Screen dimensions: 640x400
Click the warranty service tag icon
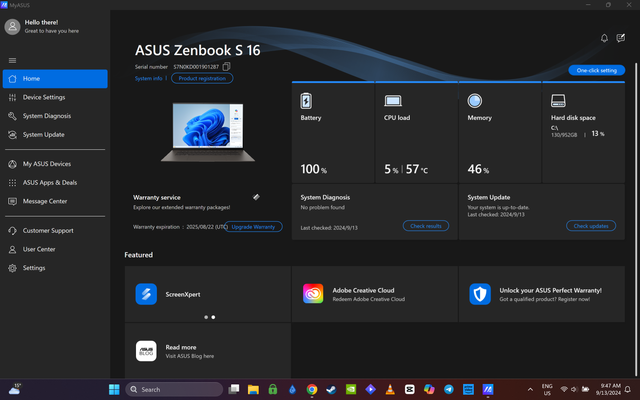coord(256,197)
